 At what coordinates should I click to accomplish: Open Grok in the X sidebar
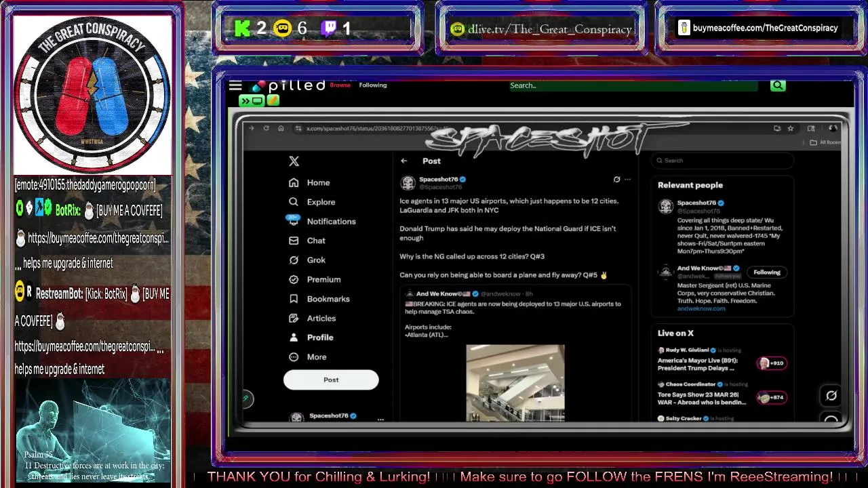(307, 260)
